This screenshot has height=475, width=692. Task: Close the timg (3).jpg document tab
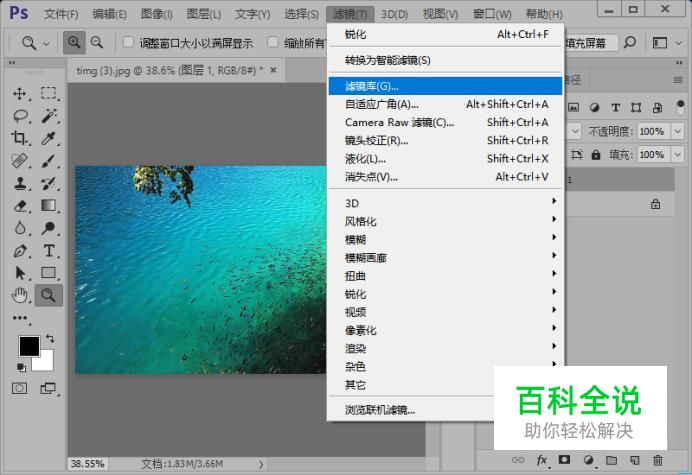coord(273,70)
